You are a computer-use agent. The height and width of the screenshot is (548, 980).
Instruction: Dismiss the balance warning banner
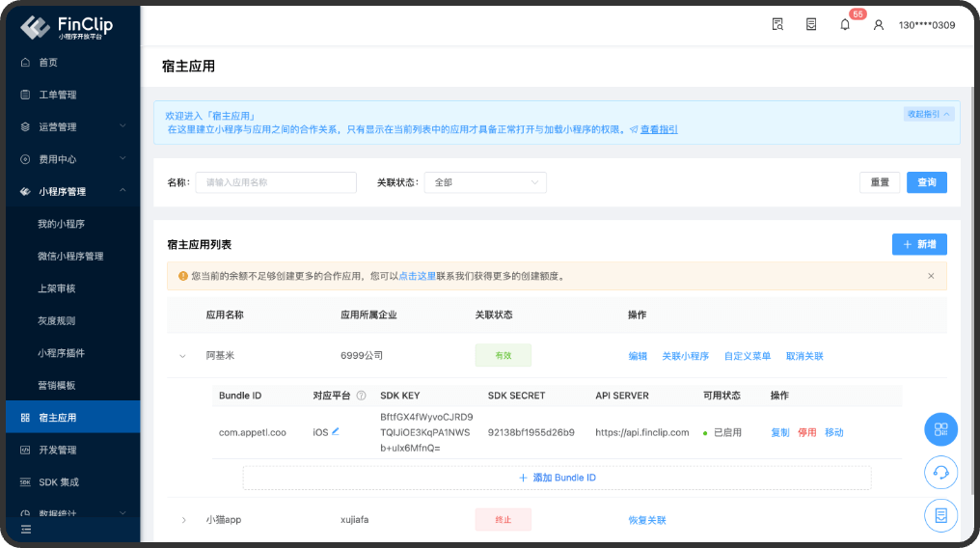coord(931,276)
